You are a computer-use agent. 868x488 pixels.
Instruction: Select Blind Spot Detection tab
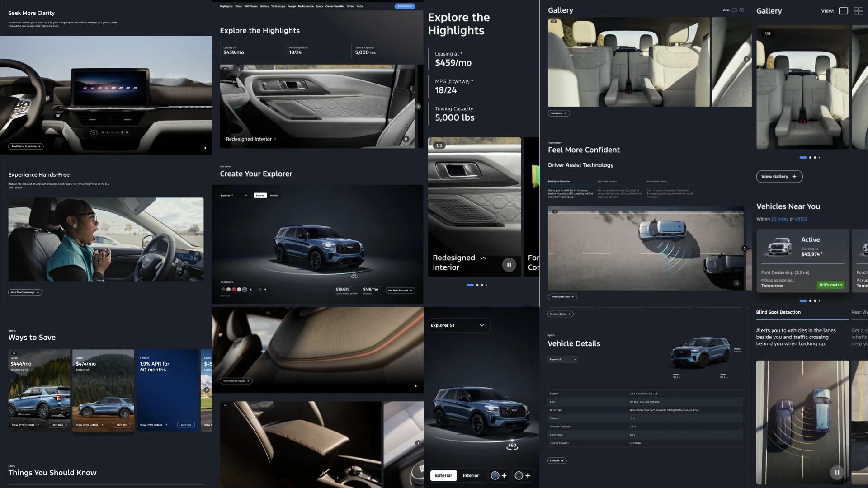778,312
